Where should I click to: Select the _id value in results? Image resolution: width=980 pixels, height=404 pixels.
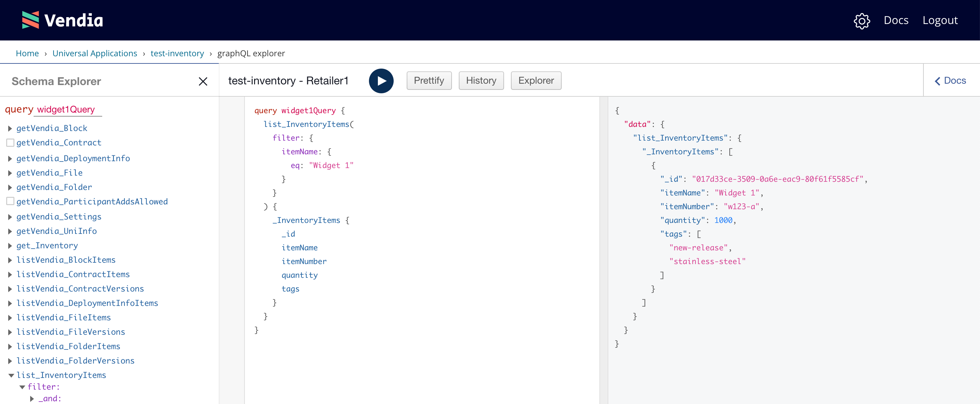778,179
